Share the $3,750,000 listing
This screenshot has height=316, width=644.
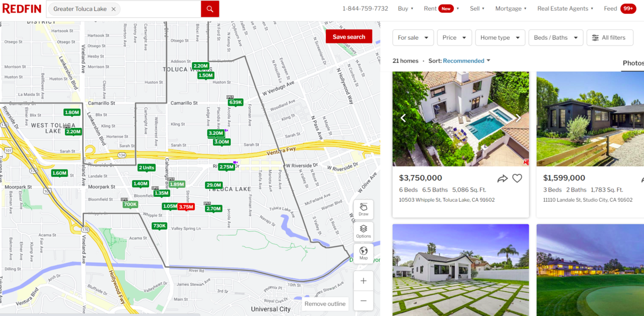click(x=502, y=179)
